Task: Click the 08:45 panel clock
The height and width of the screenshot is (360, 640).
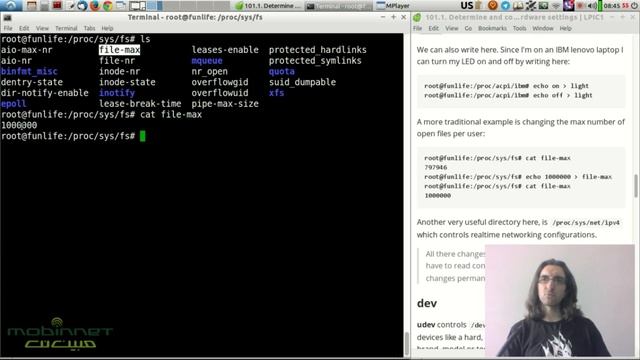Action: coord(611,6)
